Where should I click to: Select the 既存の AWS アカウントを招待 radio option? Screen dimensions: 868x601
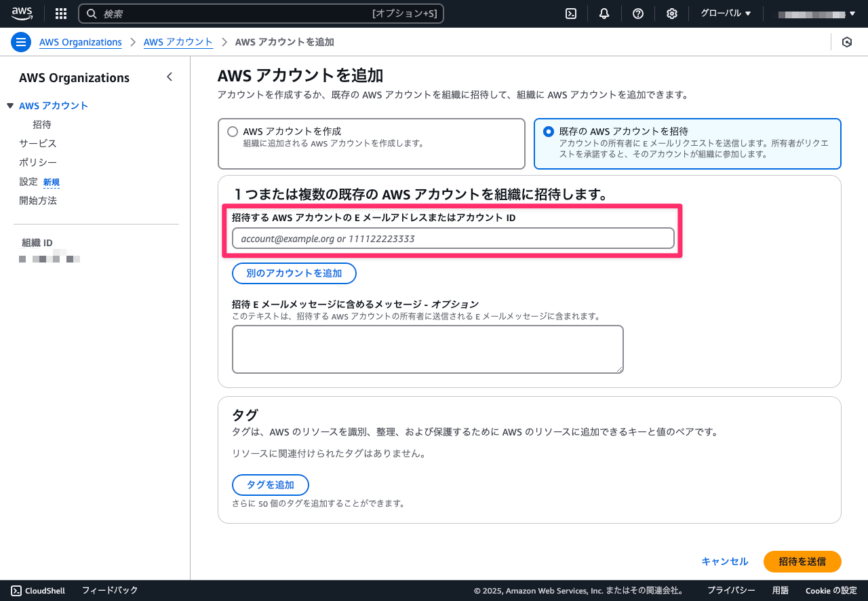(x=549, y=132)
